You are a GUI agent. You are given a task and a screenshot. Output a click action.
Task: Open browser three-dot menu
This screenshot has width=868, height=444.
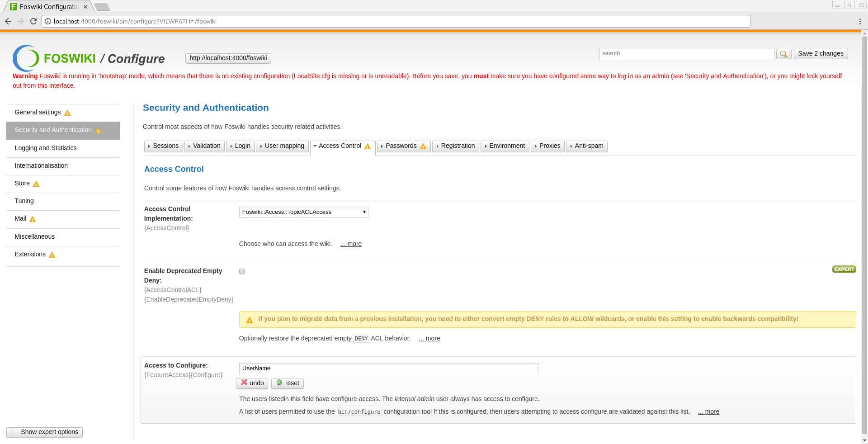tap(860, 21)
